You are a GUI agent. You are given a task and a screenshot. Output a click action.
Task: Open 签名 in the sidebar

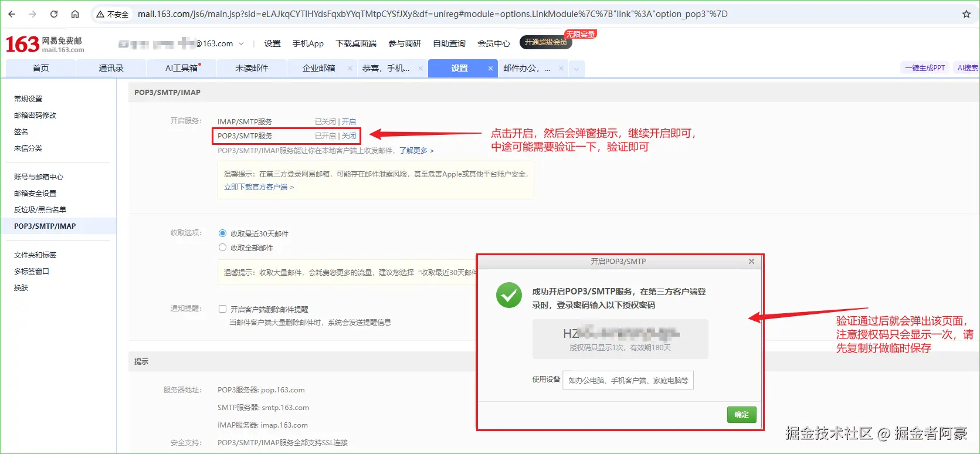click(21, 132)
